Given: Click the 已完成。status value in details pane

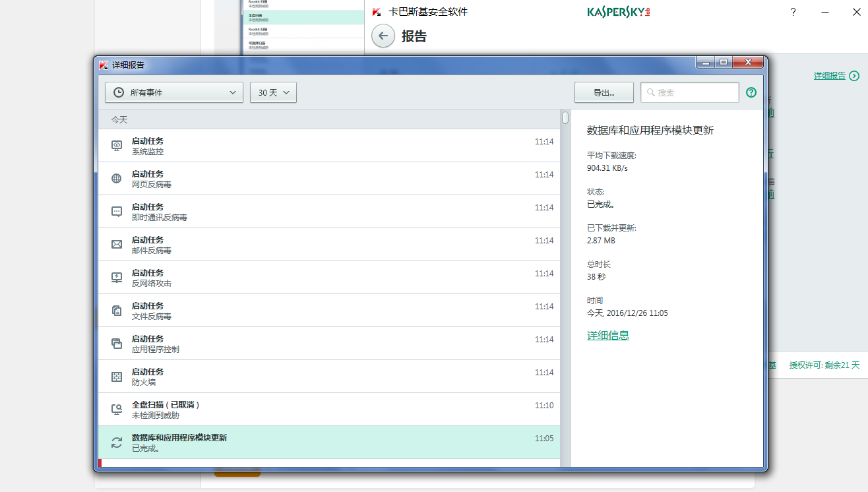Looking at the screenshot, I should (601, 204).
